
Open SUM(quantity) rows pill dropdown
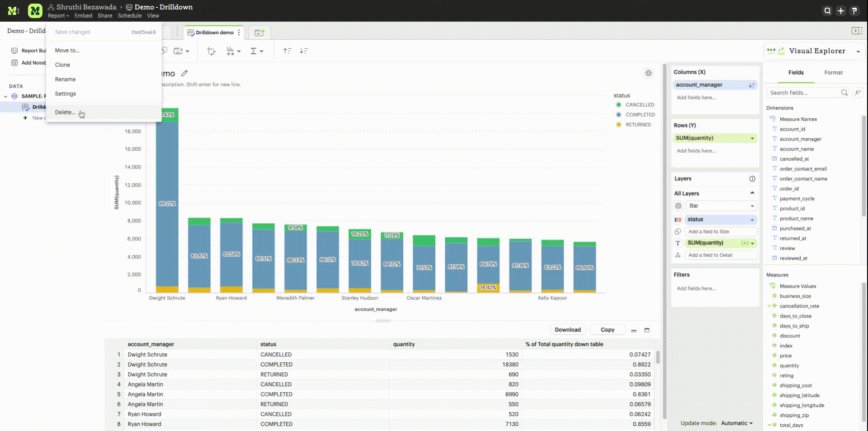point(752,138)
